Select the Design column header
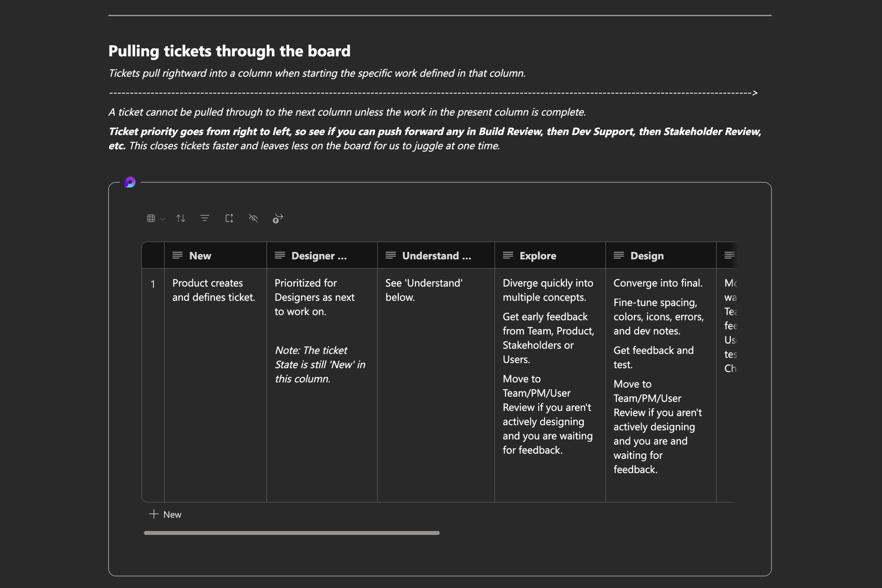The height and width of the screenshot is (588, 882). (647, 256)
